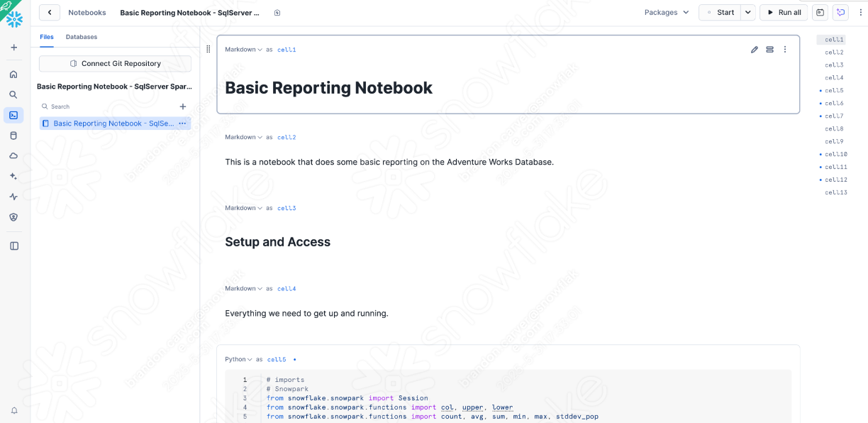Click the Snowflake logo icon

click(14, 19)
